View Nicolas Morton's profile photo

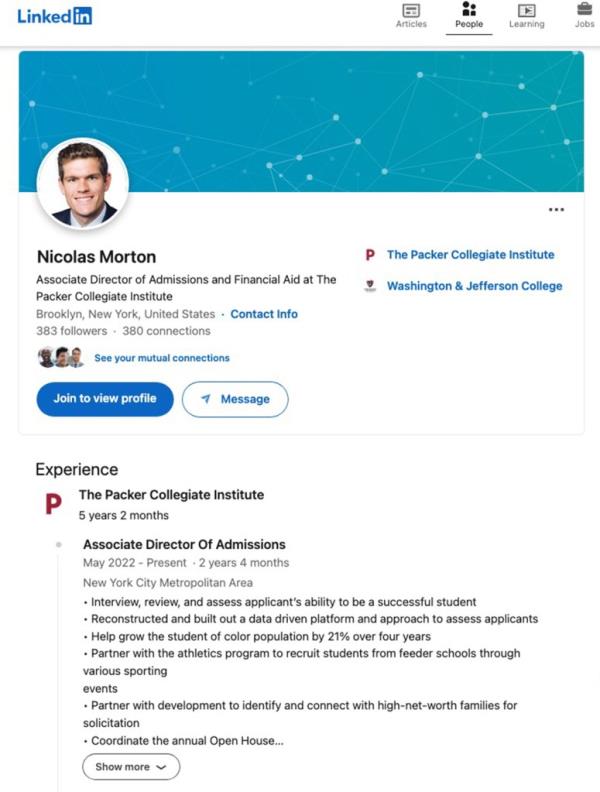click(x=83, y=184)
